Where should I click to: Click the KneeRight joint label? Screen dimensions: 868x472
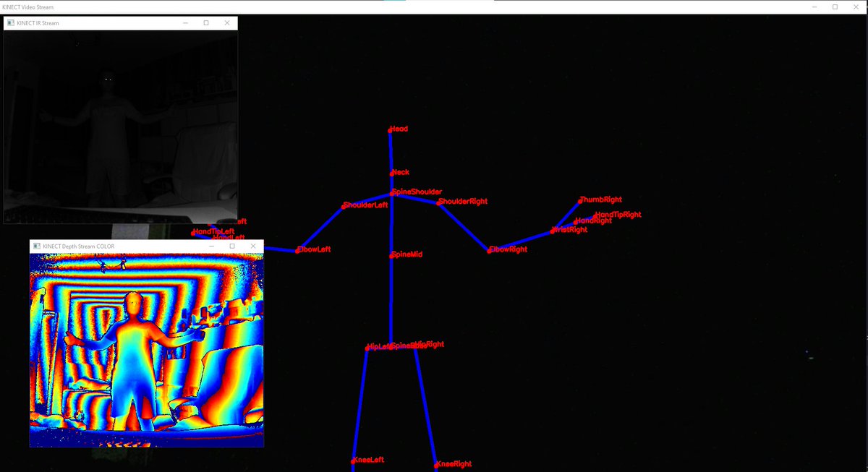pos(454,463)
